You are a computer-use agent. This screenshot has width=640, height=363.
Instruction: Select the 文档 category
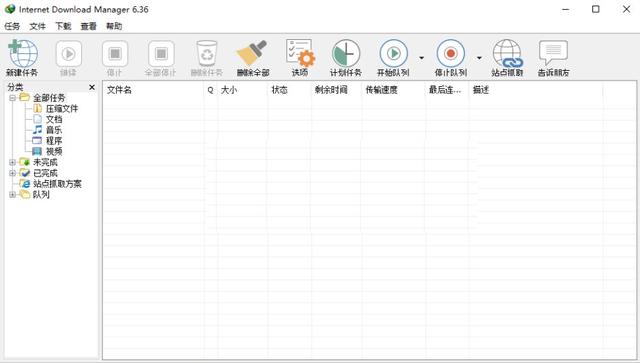(54, 119)
